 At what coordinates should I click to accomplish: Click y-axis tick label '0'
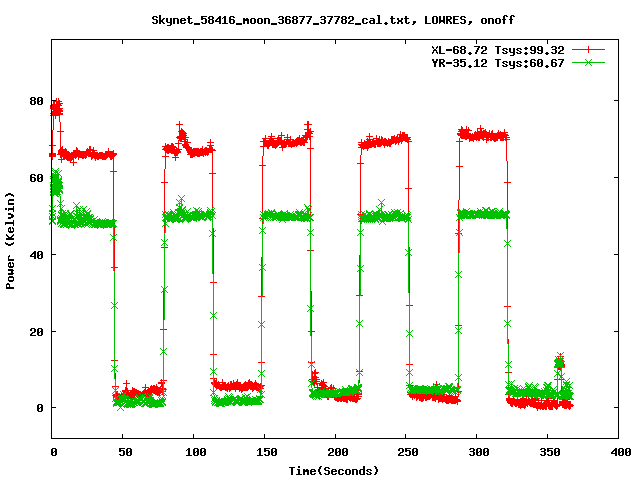pyautogui.click(x=40, y=408)
